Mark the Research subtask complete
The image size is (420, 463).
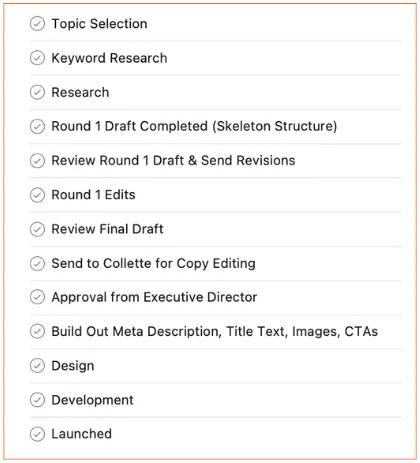tap(37, 92)
